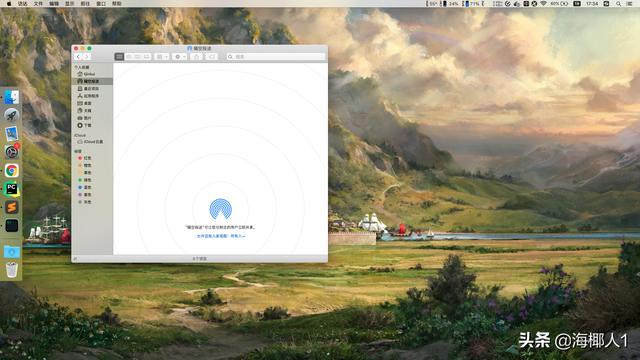Open 应用程序 Applications in the sidebar
The height and width of the screenshot is (360, 640).
92,96
